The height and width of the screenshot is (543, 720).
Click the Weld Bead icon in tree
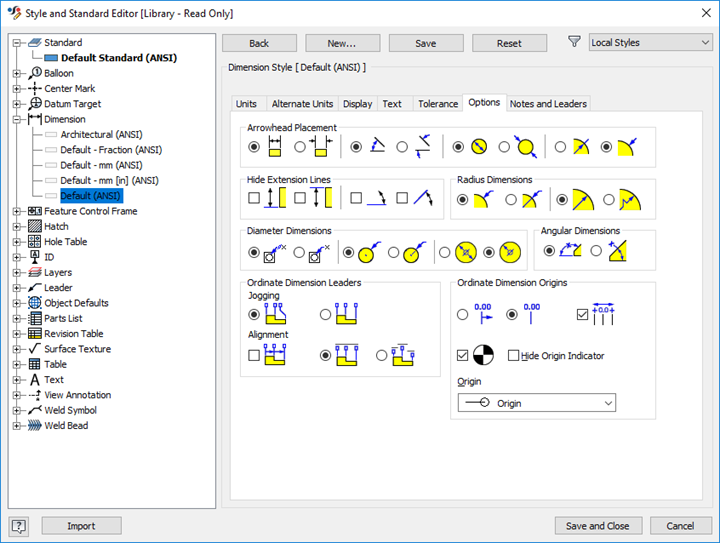coord(35,425)
